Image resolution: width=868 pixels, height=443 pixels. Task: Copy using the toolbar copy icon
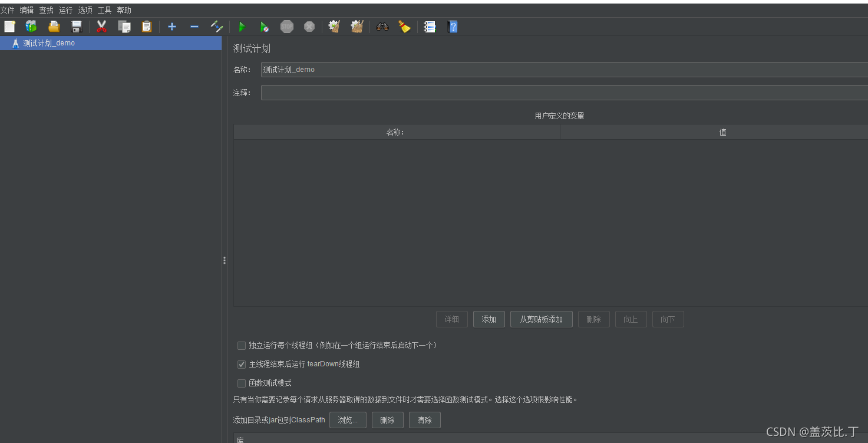[x=124, y=27]
